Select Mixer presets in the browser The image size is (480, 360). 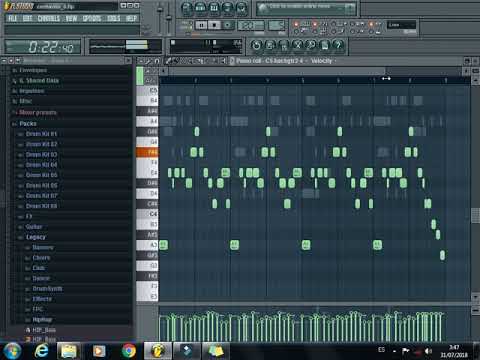tap(38, 113)
